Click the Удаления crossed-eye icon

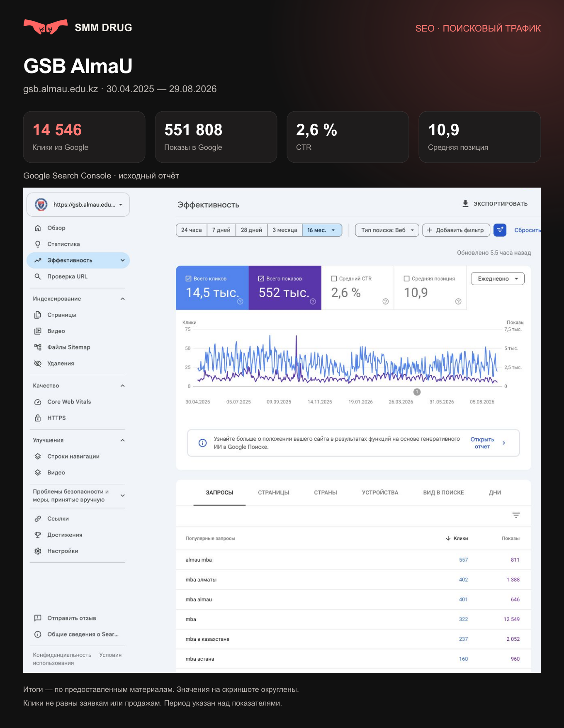38,363
